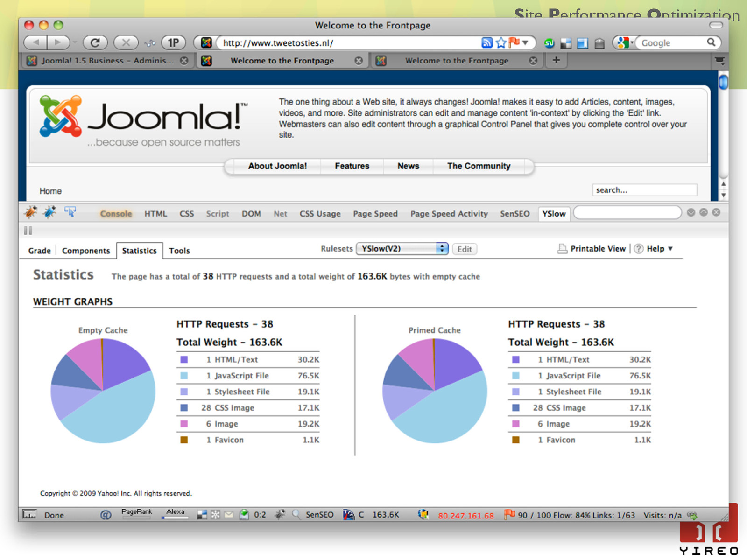Click Empty Cache HTML/Text purple swatch
The width and height of the screenshot is (747, 560).
184,360
